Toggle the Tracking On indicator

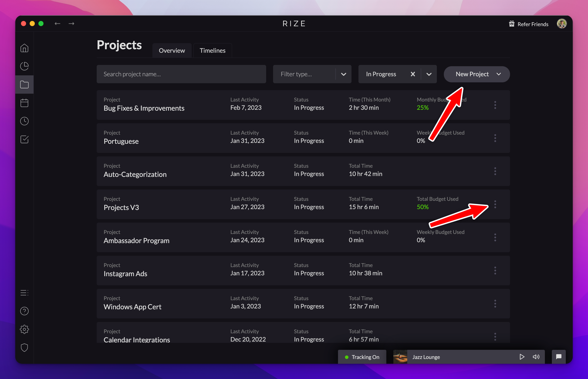tap(362, 357)
